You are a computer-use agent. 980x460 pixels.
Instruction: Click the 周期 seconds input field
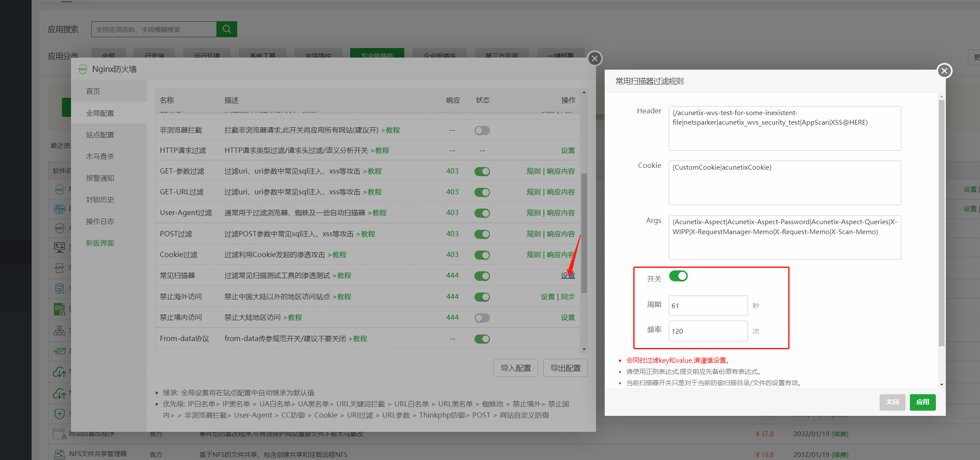coord(708,306)
